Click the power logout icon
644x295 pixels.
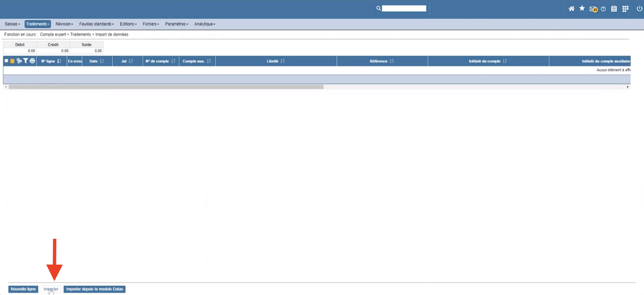click(x=639, y=9)
